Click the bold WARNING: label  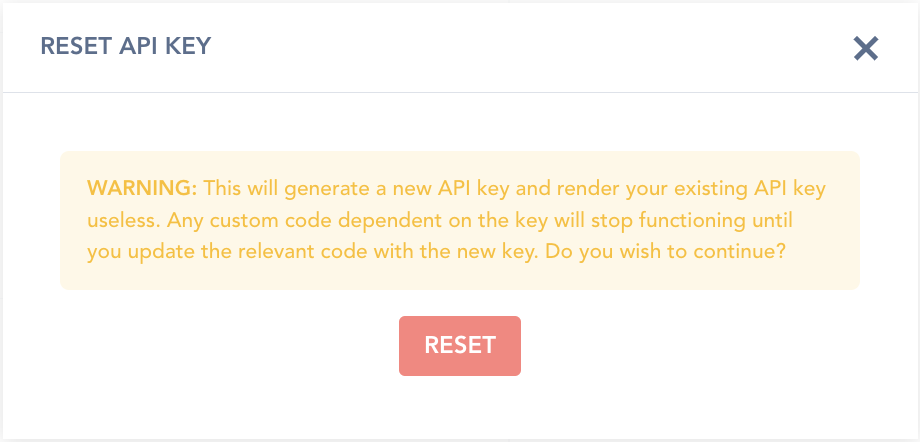click(142, 188)
